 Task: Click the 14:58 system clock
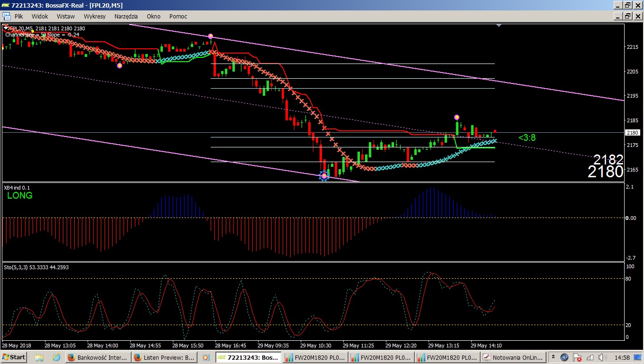[x=622, y=357]
